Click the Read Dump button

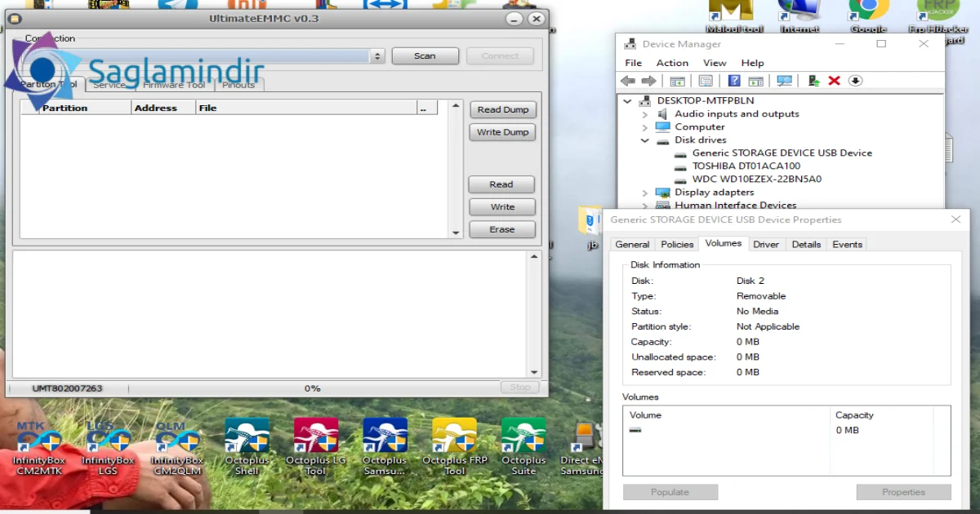[x=502, y=110]
